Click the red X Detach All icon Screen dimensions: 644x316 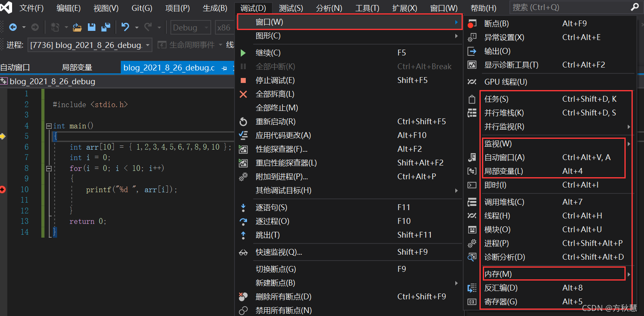click(x=243, y=94)
